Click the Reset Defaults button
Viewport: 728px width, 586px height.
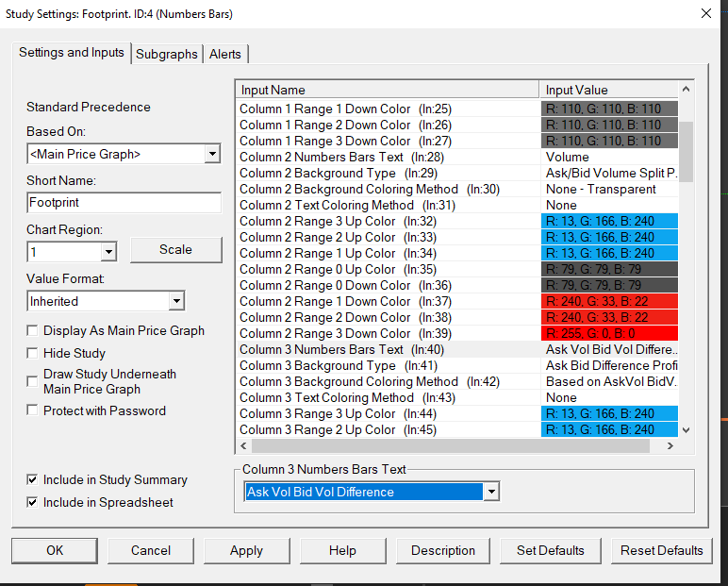coord(661,550)
